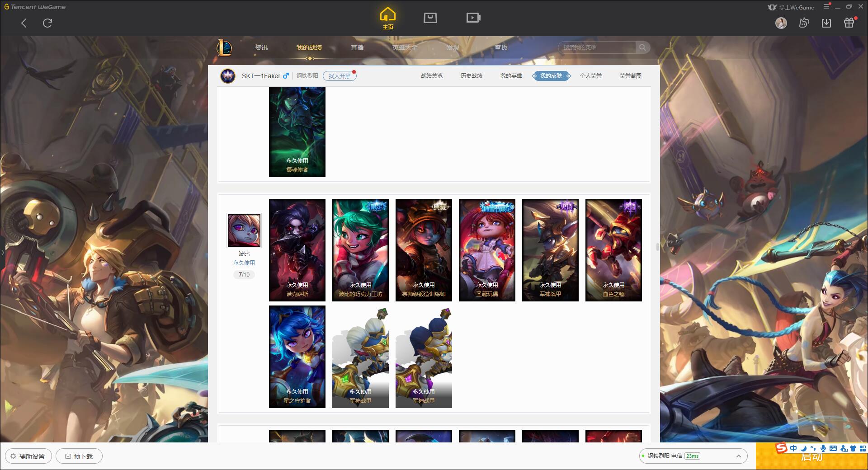Open the 发现 tab
The width and height of the screenshot is (868, 470).
453,47
